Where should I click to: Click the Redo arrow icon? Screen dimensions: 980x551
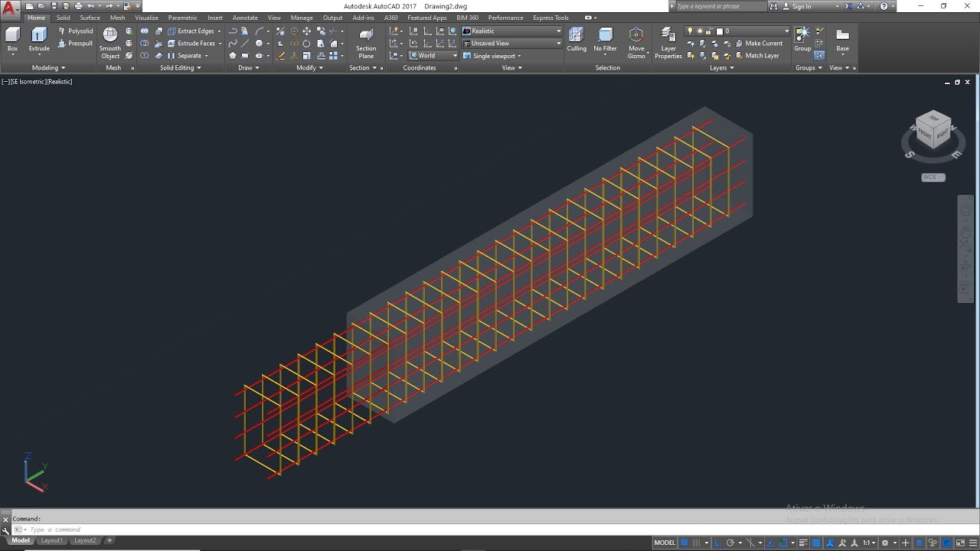pos(109,6)
